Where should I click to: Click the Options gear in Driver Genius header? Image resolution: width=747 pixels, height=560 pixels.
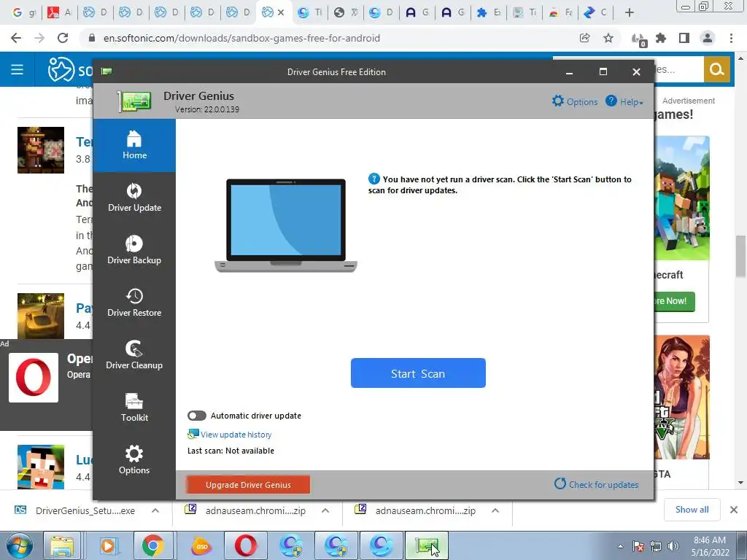pyautogui.click(x=575, y=101)
